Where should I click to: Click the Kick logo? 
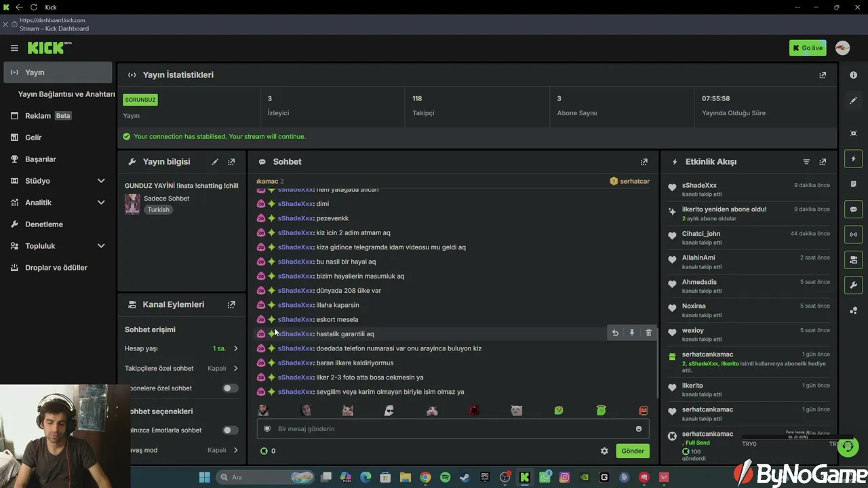[50, 47]
